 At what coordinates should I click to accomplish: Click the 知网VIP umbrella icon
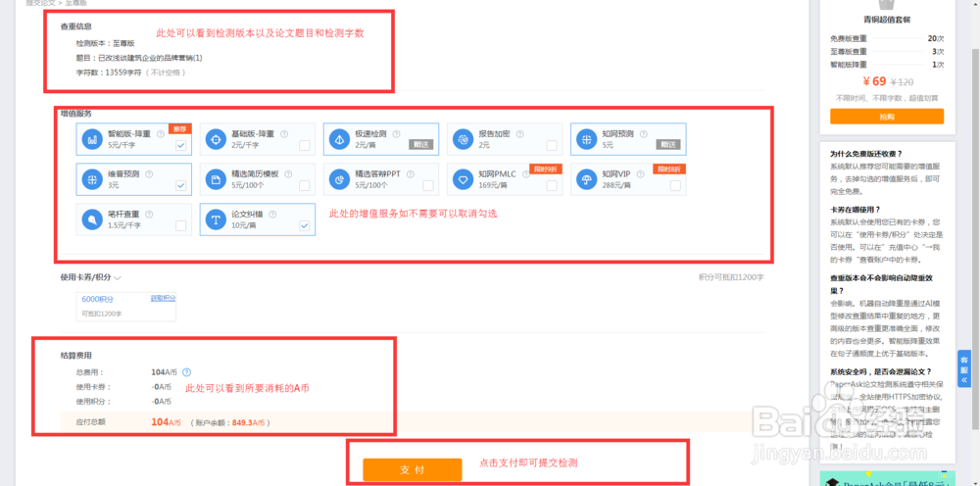(587, 180)
